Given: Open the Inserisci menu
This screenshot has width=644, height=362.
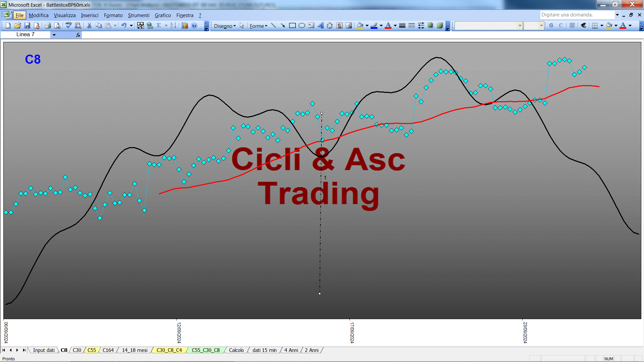Looking at the screenshot, I should tap(90, 15).
